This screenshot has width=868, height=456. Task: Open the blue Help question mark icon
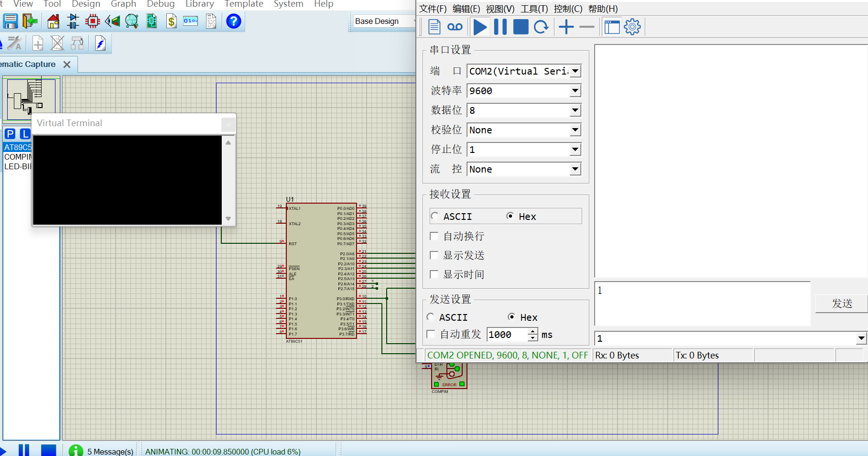click(233, 21)
